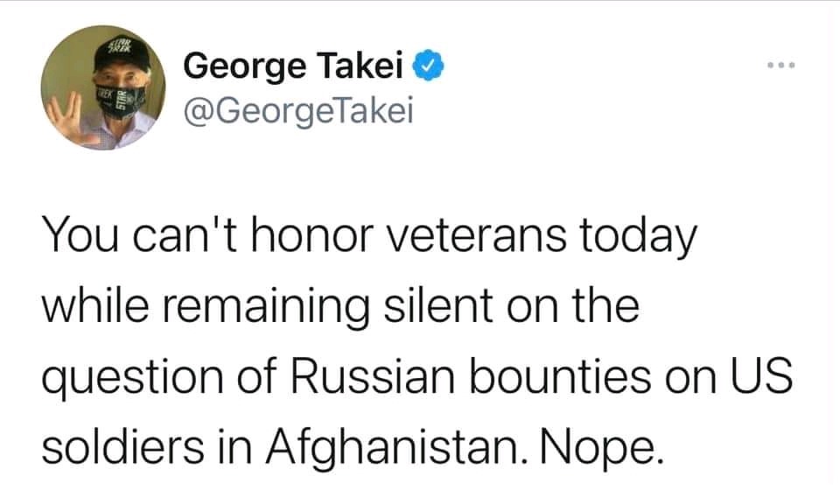Click the George Takei display name

pos(293,66)
